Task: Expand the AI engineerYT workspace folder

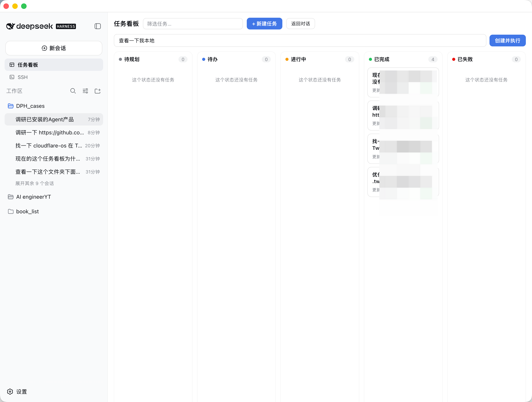Action: tap(54, 197)
